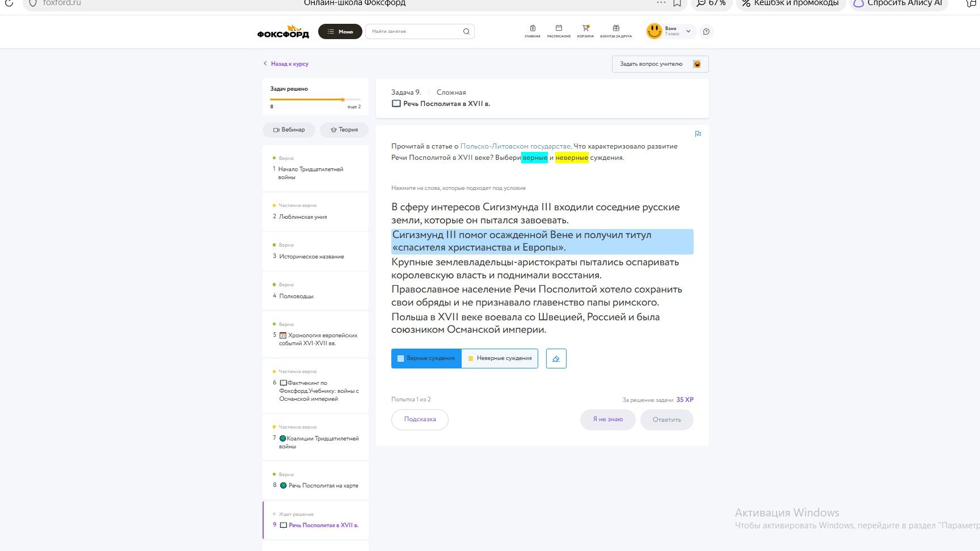Viewport: 980px width, 551px height.
Task: Open task 9 Речь Посполитая в XVII в.
Action: click(x=315, y=520)
